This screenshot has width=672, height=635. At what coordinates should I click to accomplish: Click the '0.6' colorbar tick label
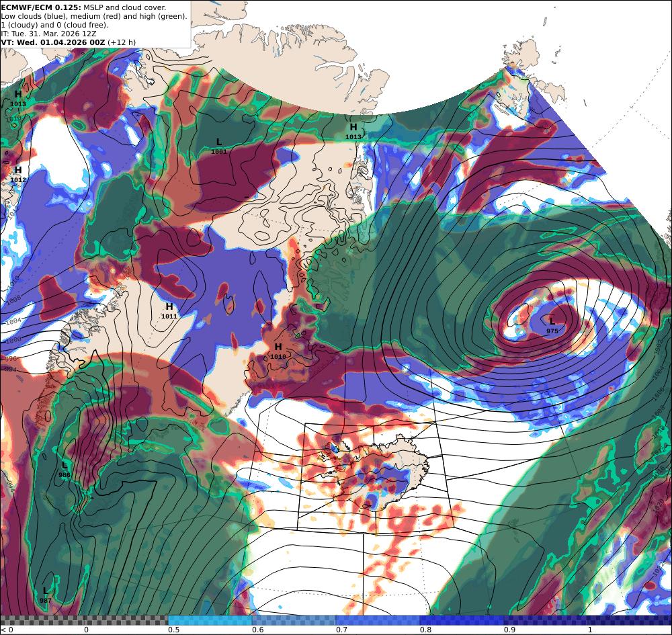click(x=257, y=630)
